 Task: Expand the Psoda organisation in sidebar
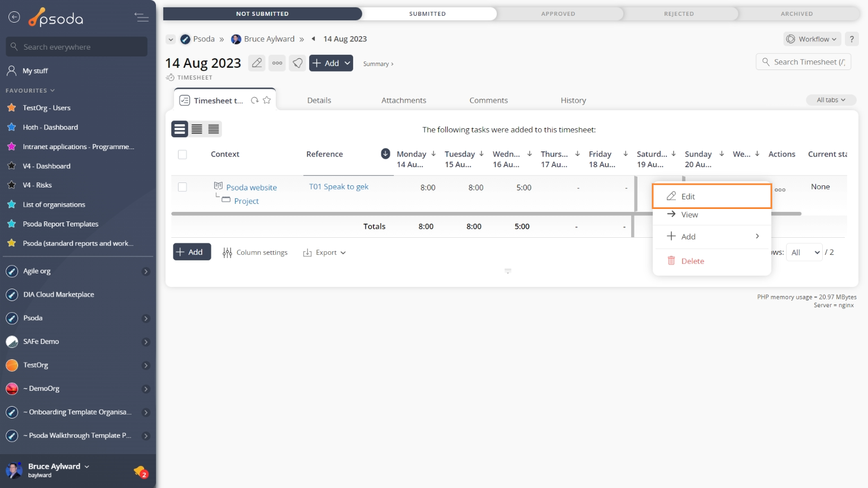point(146,319)
